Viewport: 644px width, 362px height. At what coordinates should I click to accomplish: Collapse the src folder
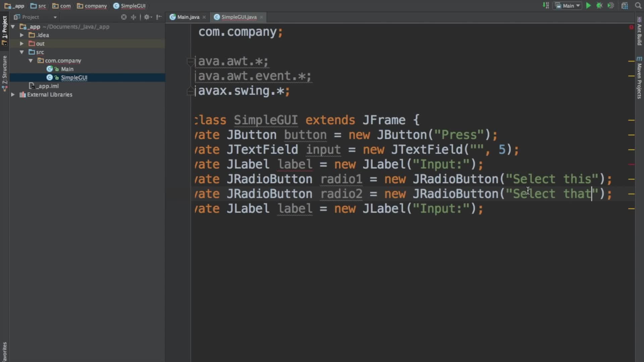21,52
